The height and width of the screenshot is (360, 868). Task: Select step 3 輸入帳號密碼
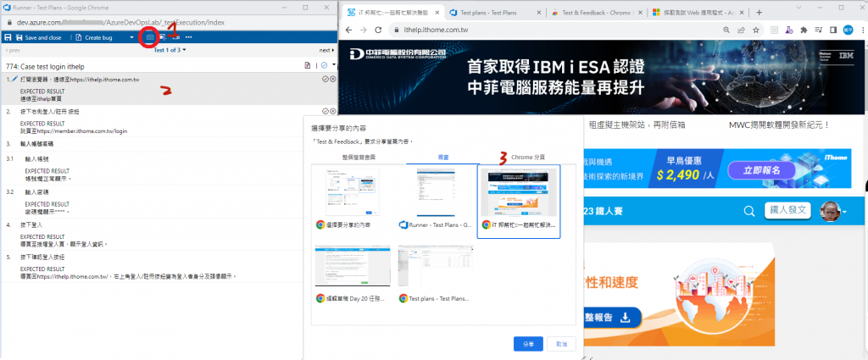38,144
